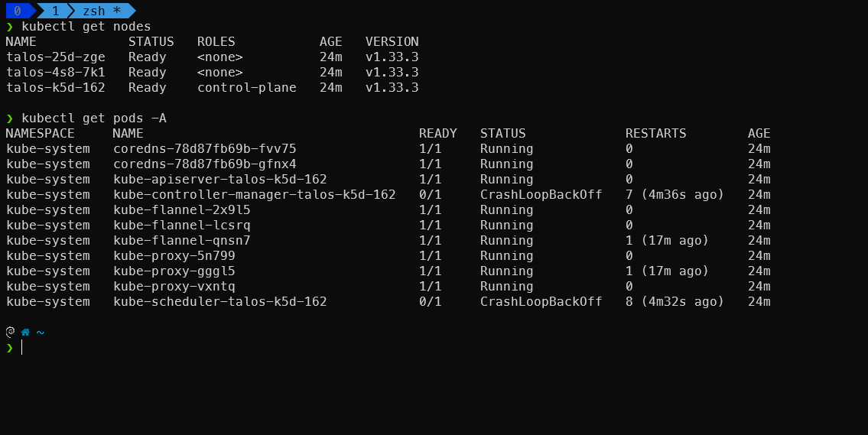Click the blue home icon in prompt
The image size is (868, 435).
pos(25,332)
